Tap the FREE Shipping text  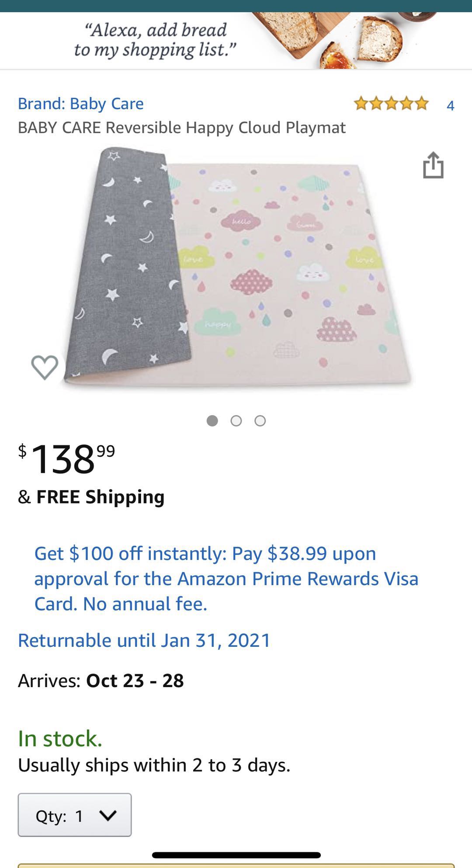pos(100,497)
